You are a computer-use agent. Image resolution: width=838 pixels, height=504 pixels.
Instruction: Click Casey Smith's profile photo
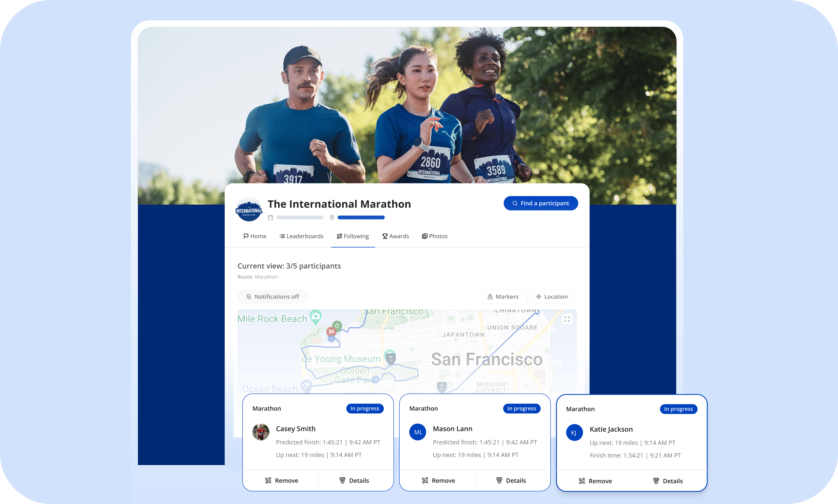[x=261, y=432]
